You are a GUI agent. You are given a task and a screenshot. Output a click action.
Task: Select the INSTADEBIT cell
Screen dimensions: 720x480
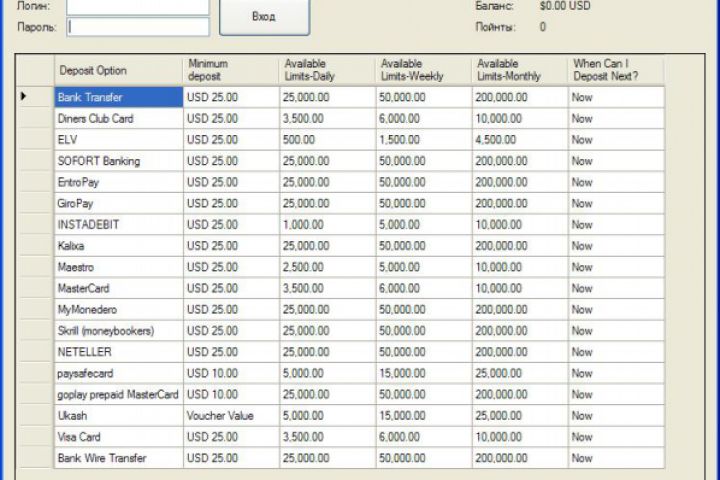coord(118,225)
